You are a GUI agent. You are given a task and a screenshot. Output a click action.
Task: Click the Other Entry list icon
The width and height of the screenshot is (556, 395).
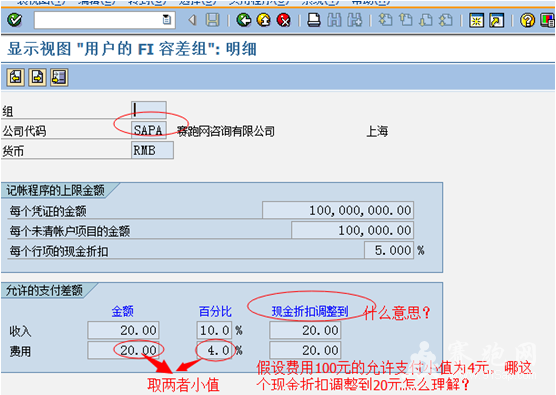coord(59,77)
